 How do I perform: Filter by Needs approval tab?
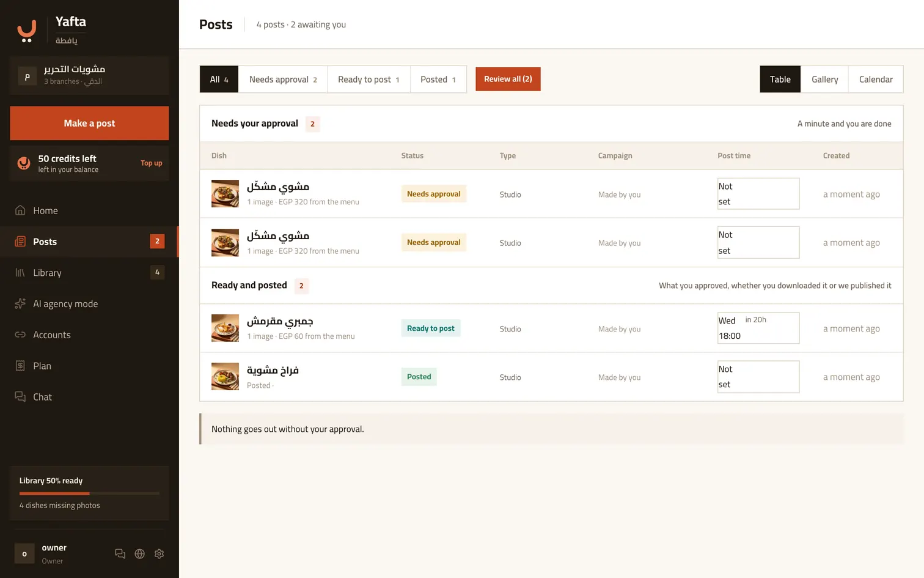[x=283, y=80]
